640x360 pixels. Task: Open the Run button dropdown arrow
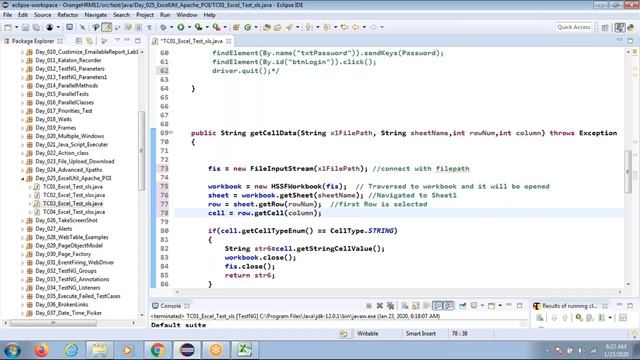tap(189, 27)
